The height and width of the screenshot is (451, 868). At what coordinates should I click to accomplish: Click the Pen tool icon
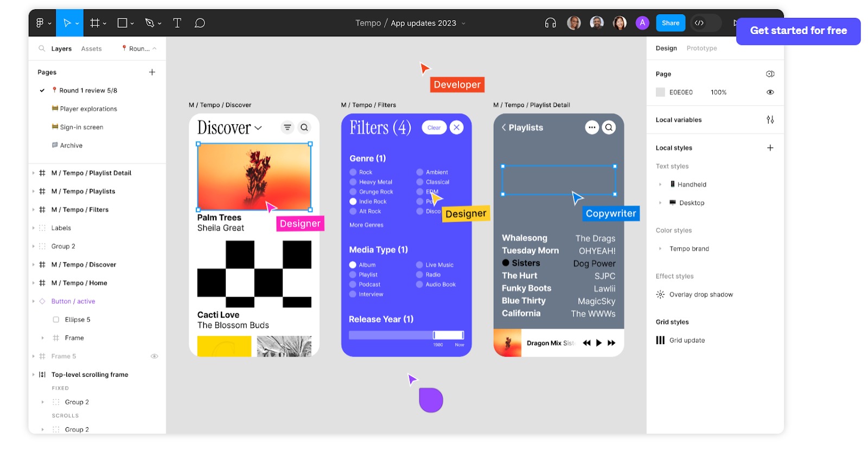tap(150, 23)
